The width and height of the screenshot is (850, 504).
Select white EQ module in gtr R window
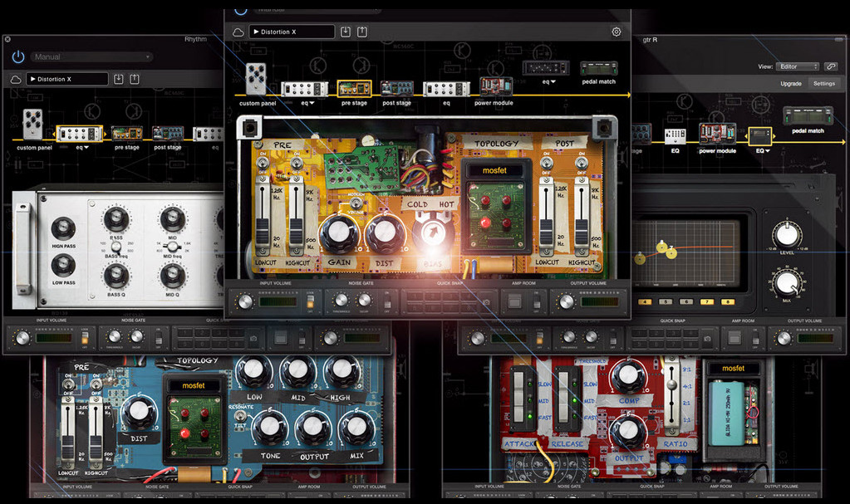click(675, 135)
